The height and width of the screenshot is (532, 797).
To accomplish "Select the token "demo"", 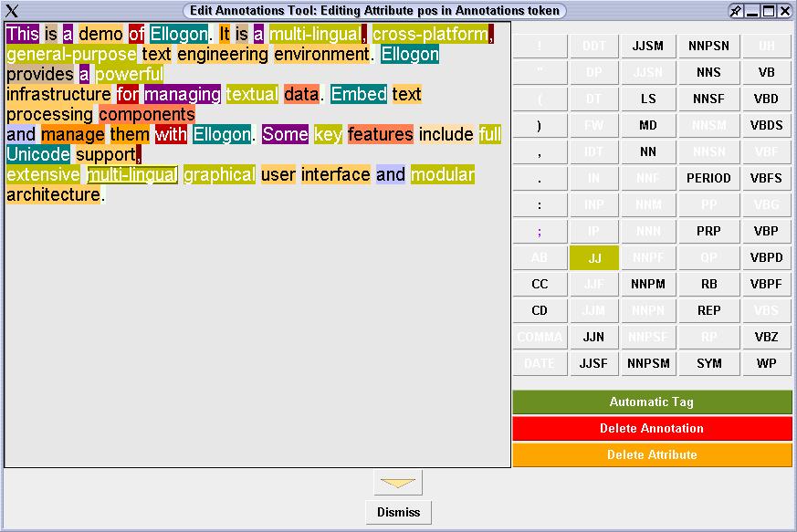I will [100, 34].
